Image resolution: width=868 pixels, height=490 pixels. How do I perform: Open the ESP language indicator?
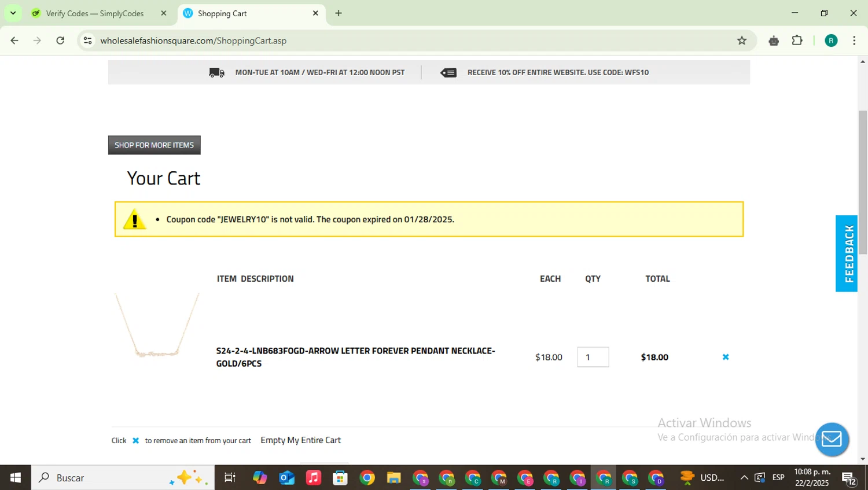click(778, 478)
